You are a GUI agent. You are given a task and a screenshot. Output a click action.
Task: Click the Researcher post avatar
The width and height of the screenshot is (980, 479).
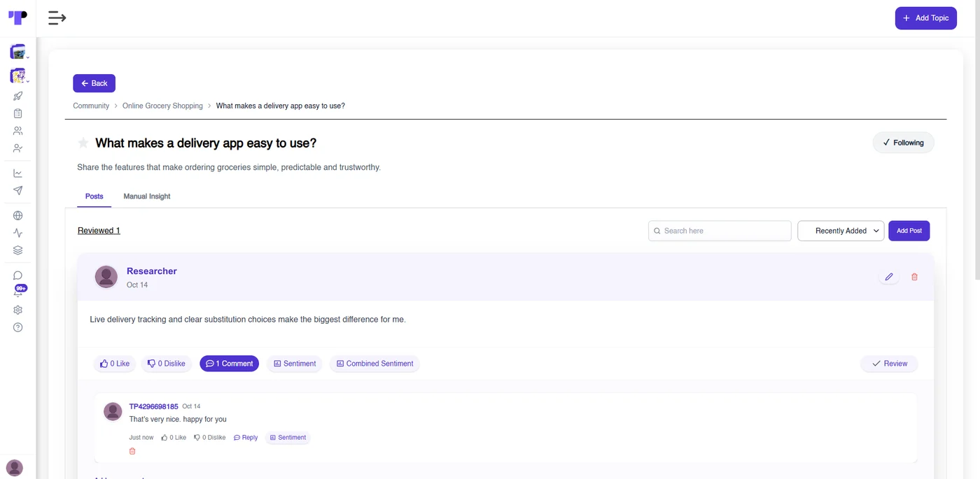(x=106, y=277)
